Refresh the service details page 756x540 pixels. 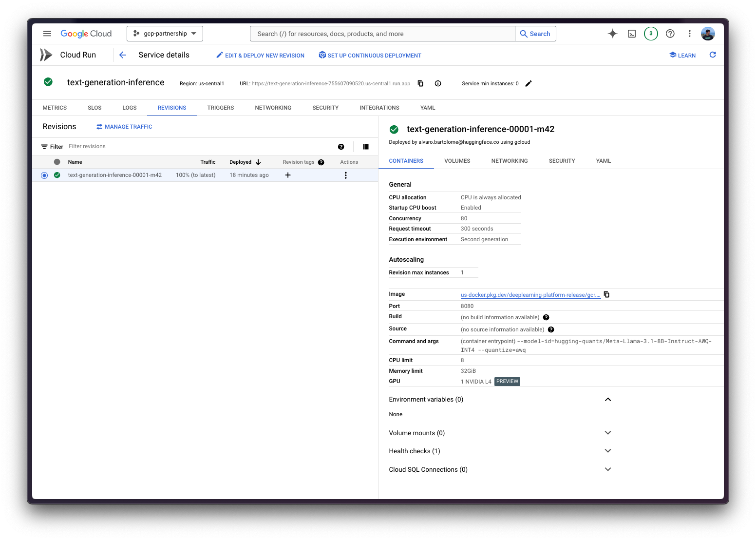(713, 55)
